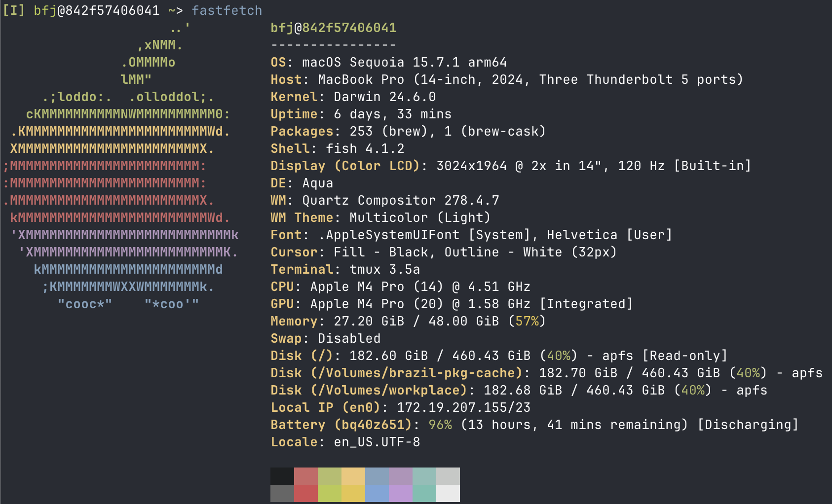
Task: Click the fish 4.1.2 shell value
Action: (365, 148)
